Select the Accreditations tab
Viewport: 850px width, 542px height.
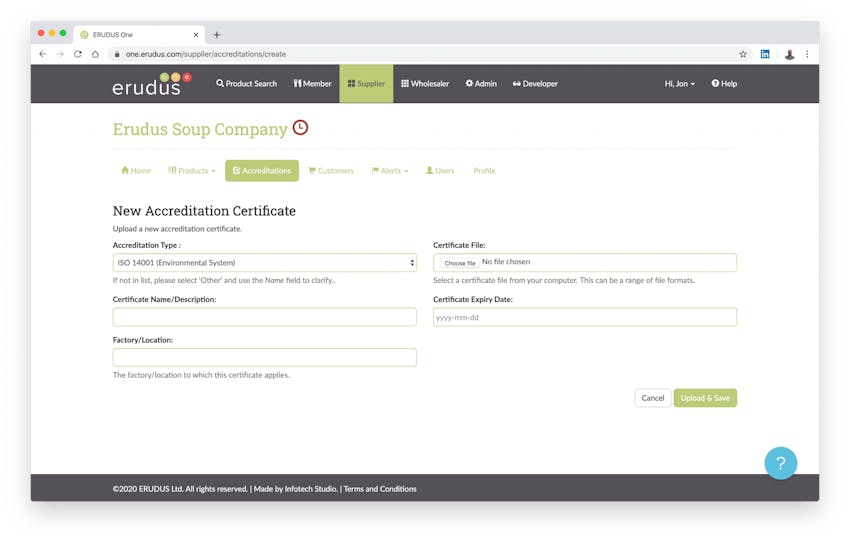[x=262, y=171]
